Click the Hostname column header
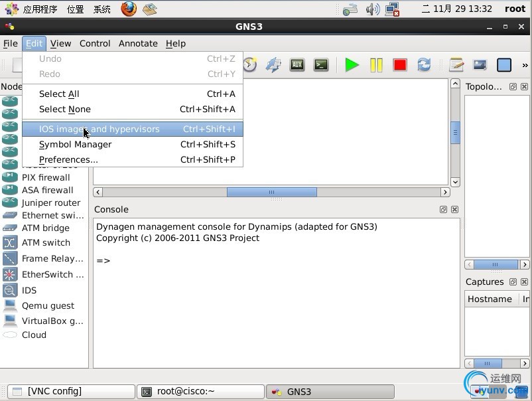532x401 pixels. click(x=492, y=299)
